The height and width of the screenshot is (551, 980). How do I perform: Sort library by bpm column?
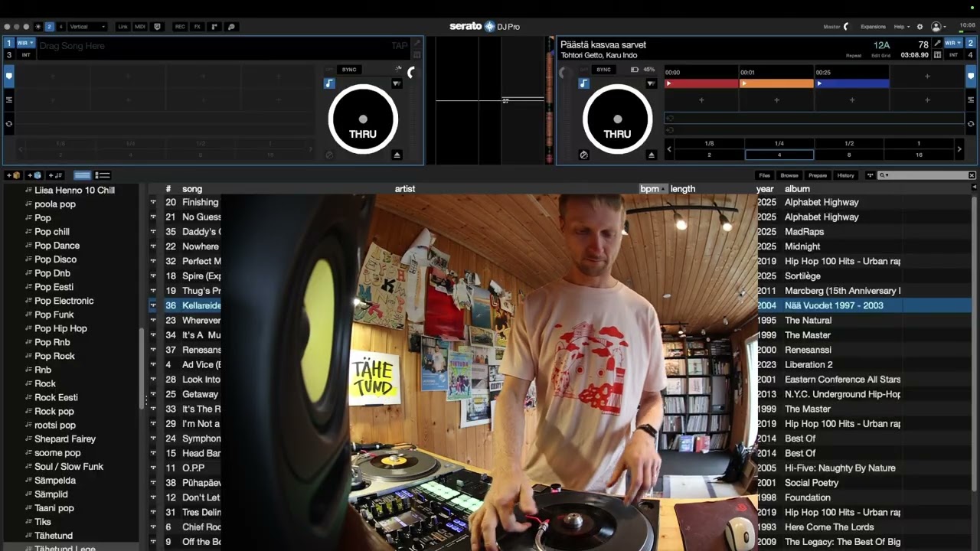(x=653, y=189)
